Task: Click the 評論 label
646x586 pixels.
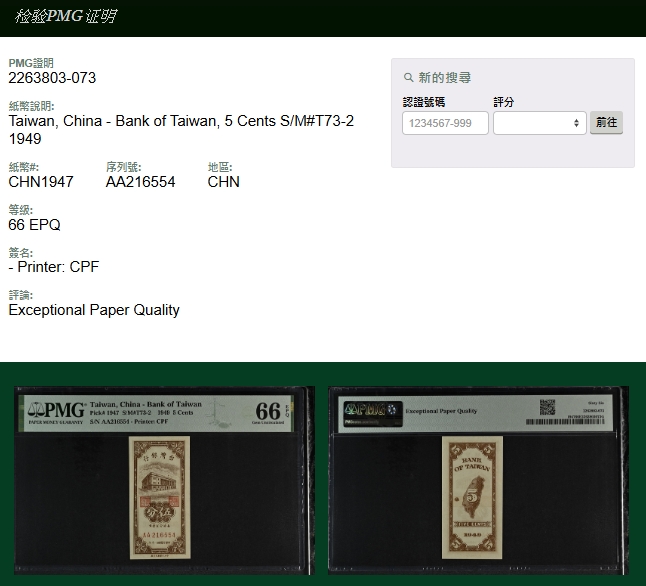Action: point(21,295)
